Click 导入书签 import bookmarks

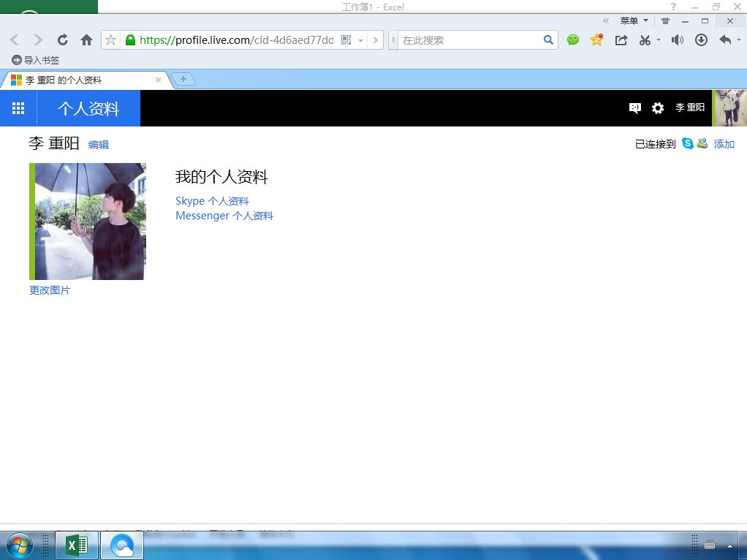point(36,60)
